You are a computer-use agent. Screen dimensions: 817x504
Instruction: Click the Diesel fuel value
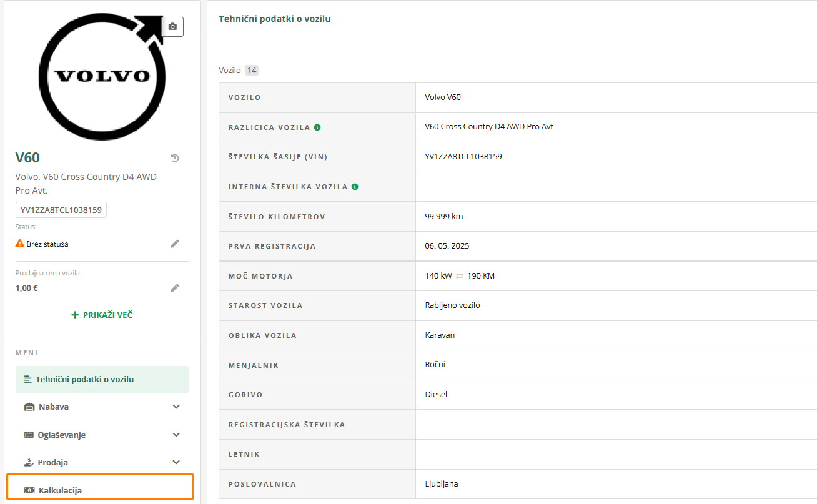[436, 395]
